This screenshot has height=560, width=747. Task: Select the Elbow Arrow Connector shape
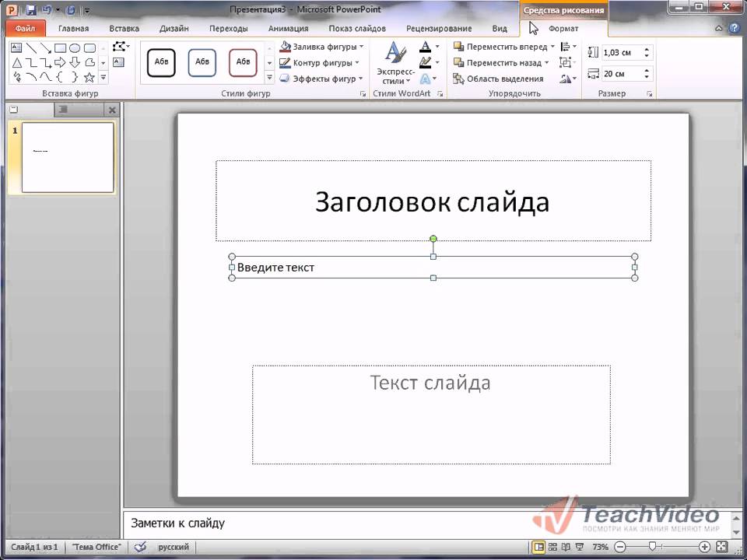tap(46, 62)
